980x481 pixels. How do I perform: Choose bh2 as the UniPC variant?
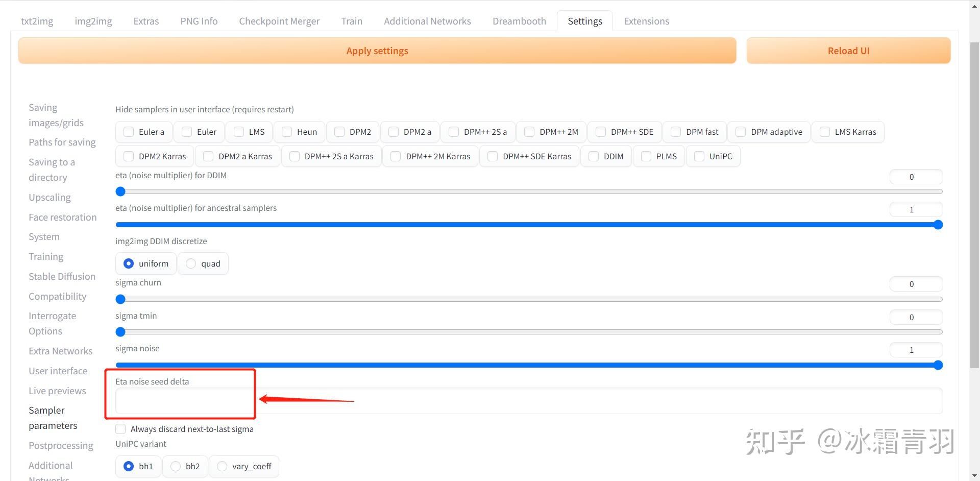tap(176, 466)
